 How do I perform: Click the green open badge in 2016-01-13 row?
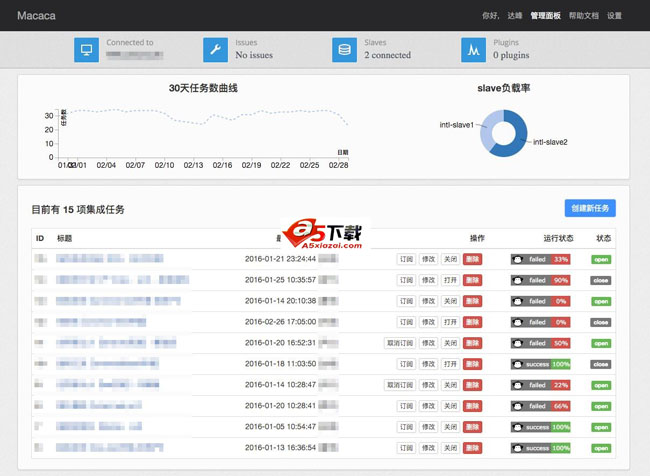pyautogui.click(x=601, y=448)
